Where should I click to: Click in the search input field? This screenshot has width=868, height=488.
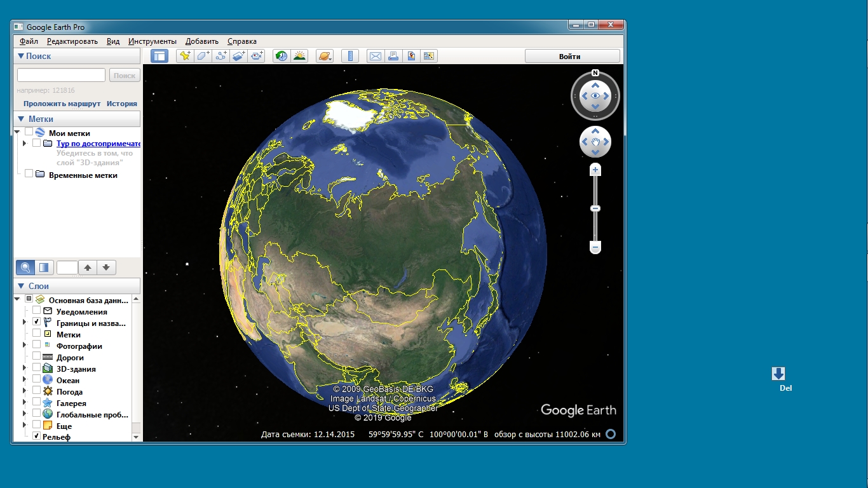[61, 75]
